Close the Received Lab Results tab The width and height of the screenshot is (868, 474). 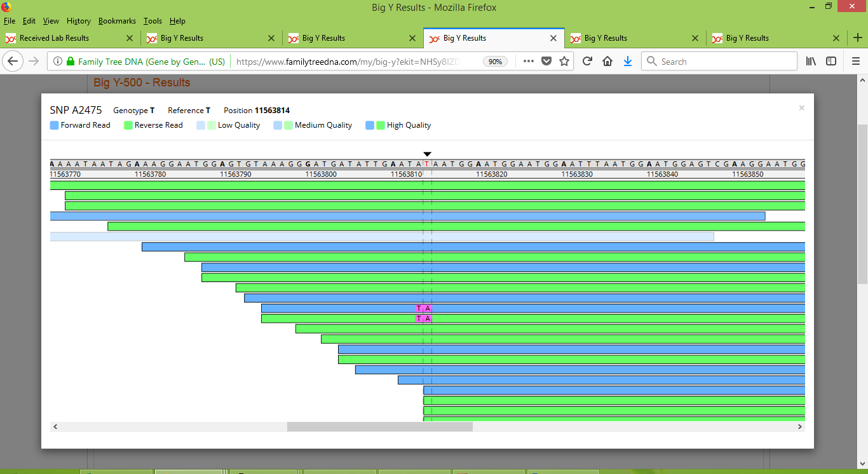[130, 38]
